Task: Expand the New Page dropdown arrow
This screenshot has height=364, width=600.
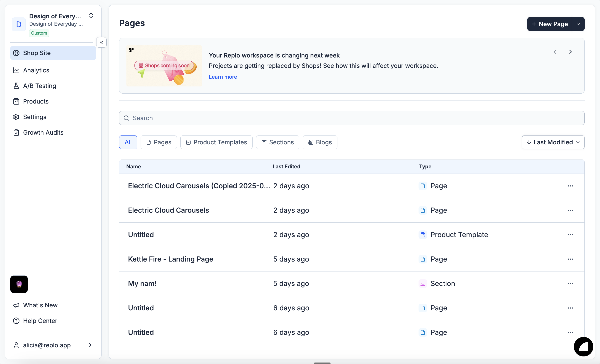Action: point(578,24)
